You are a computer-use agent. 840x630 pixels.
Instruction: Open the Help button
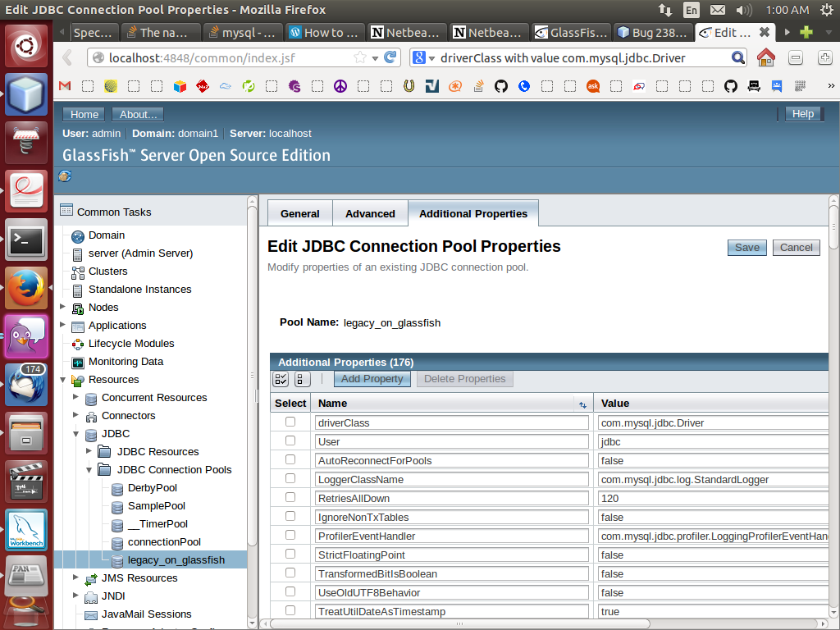(x=802, y=113)
